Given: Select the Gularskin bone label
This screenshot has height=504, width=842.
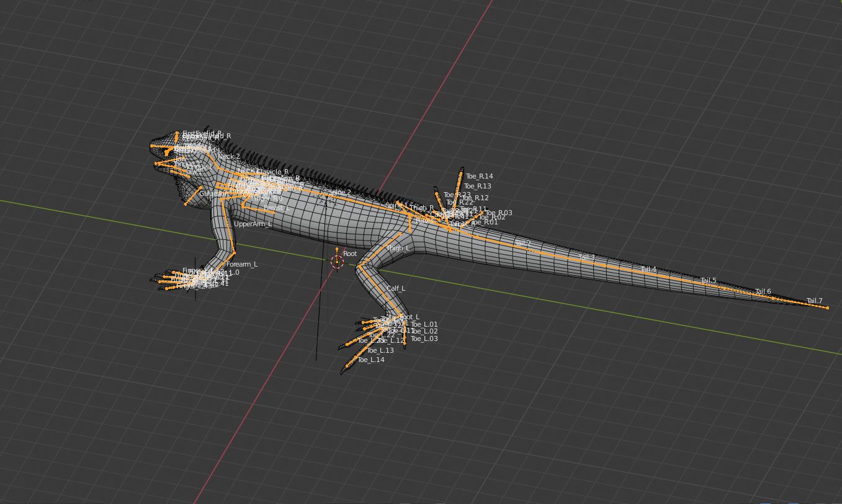Looking at the screenshot, I should [214, 194].
